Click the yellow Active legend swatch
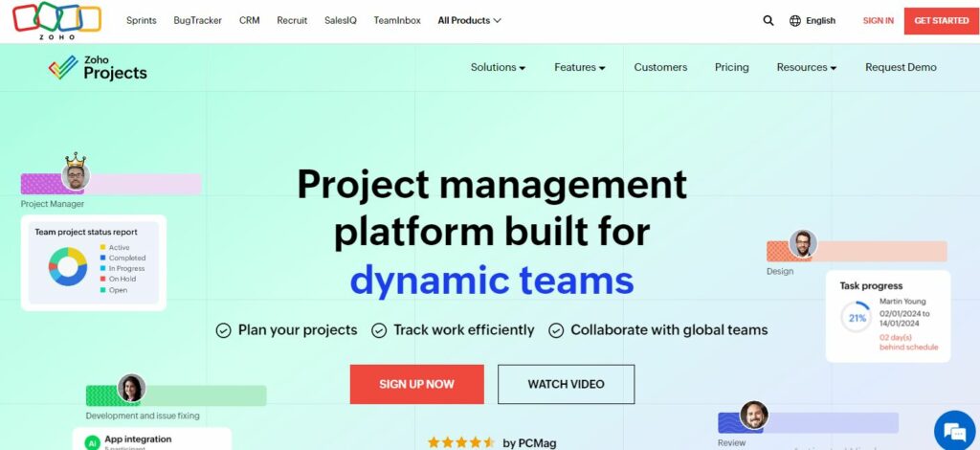Viewport: 980px width, 450px height. click(x=102, y=247)
